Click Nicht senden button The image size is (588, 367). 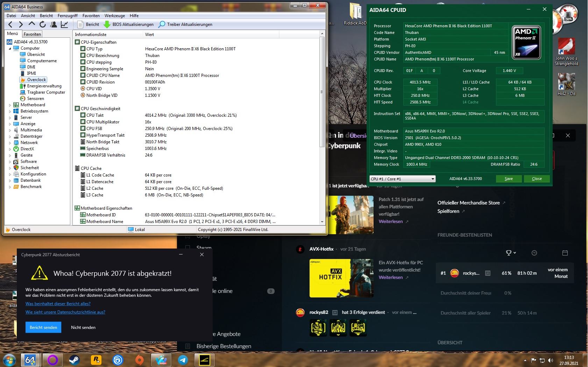click(x=83, y=327)
